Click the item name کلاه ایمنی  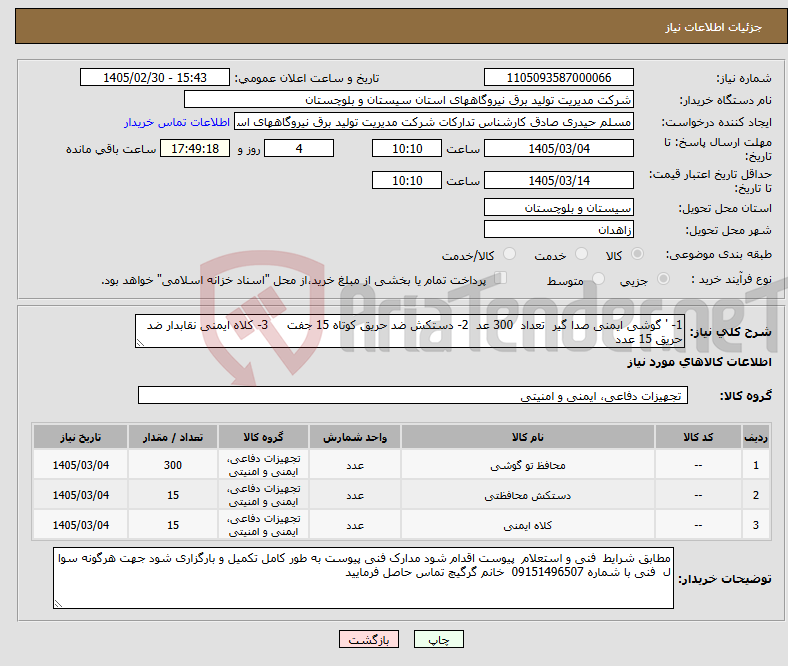tap(528, 525)
